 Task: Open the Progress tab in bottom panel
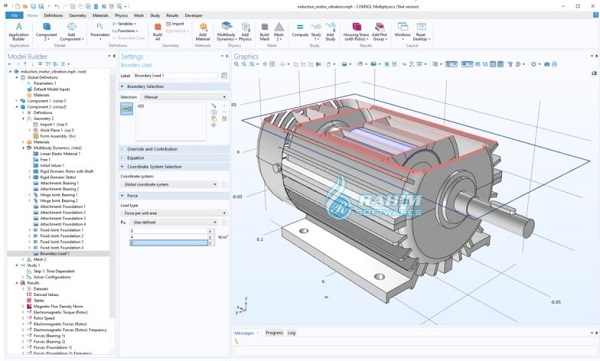pos(274,333)
